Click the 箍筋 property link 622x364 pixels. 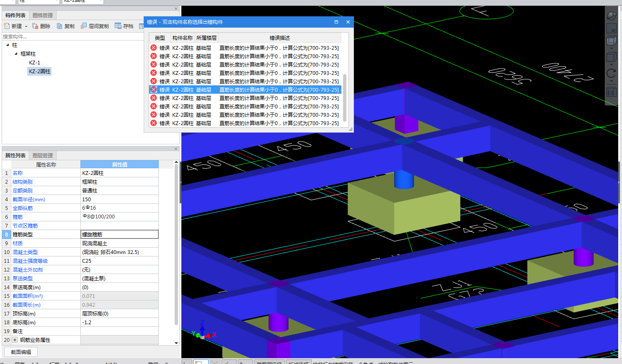[x=18, y=217]
